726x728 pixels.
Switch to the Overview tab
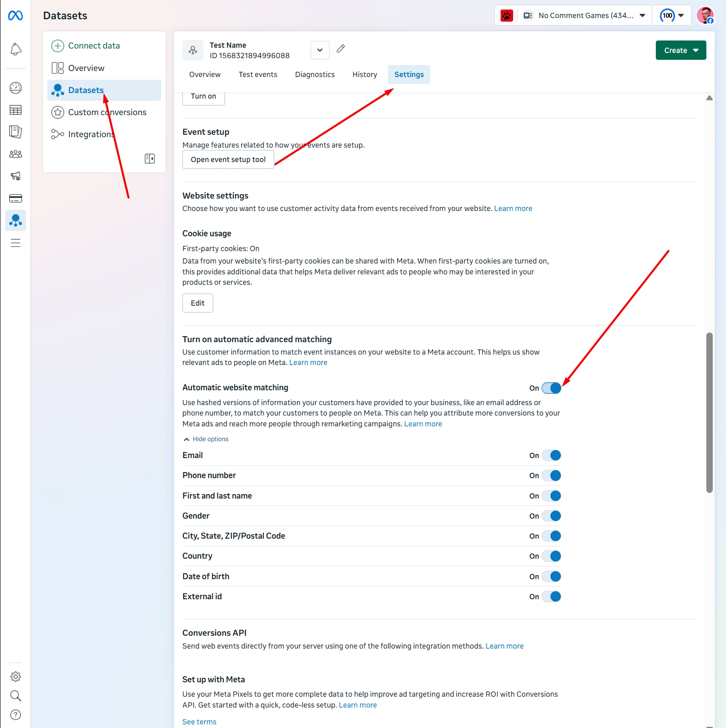coord(205,75)
